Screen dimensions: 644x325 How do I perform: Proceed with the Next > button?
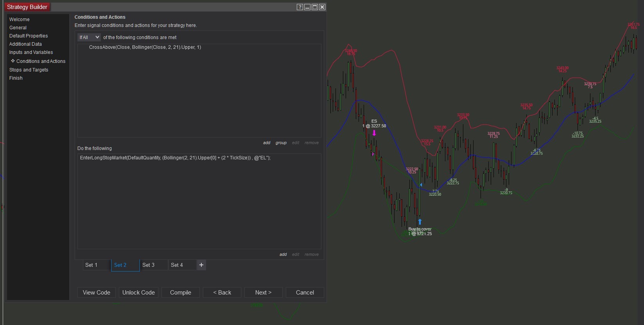pos(263,293)
